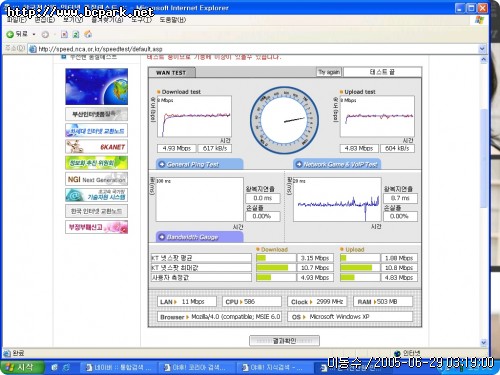This screenshot has height=375, width=500.
Task: Click the LAN 11 Mbps info field
Action: click(187, 302)
